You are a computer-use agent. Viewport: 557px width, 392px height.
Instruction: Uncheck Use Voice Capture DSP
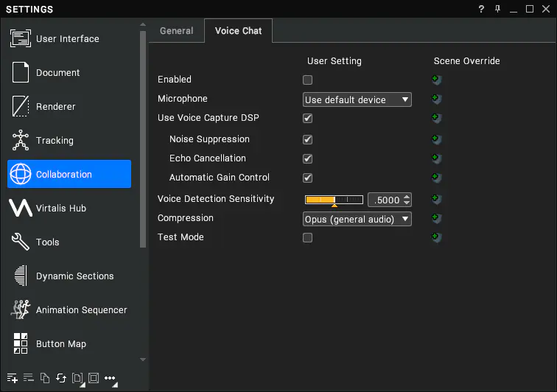point(308,118)
